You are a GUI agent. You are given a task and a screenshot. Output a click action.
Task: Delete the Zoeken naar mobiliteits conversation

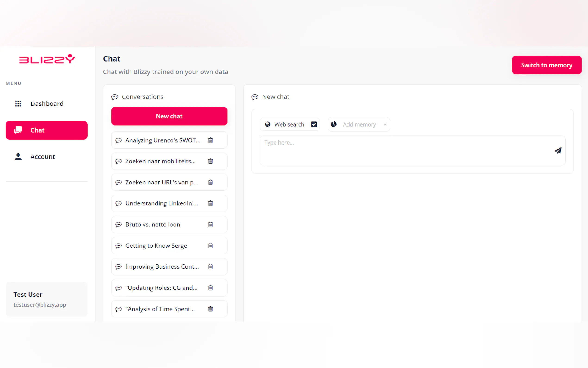pyautogui.click(x=210, y=161)
